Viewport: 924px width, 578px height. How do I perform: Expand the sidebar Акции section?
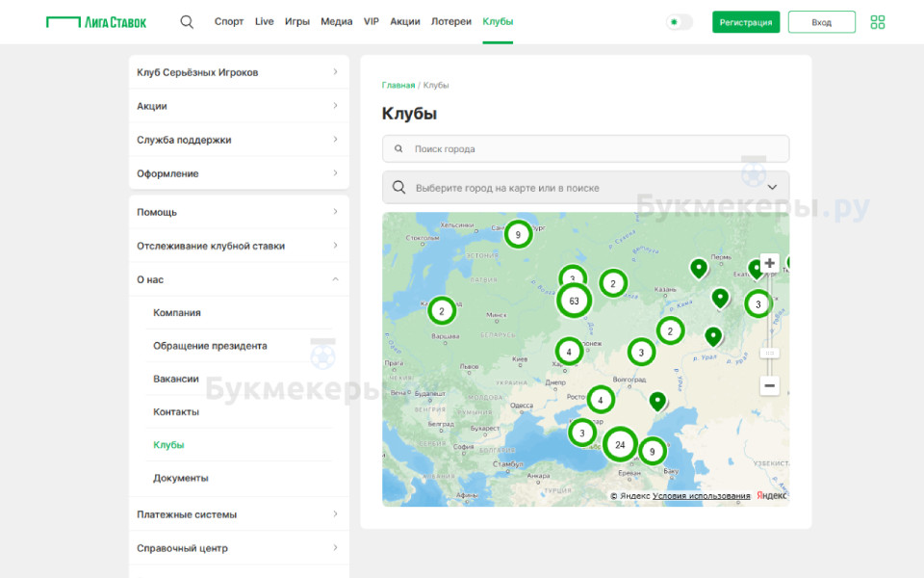[x=239, y=106]
